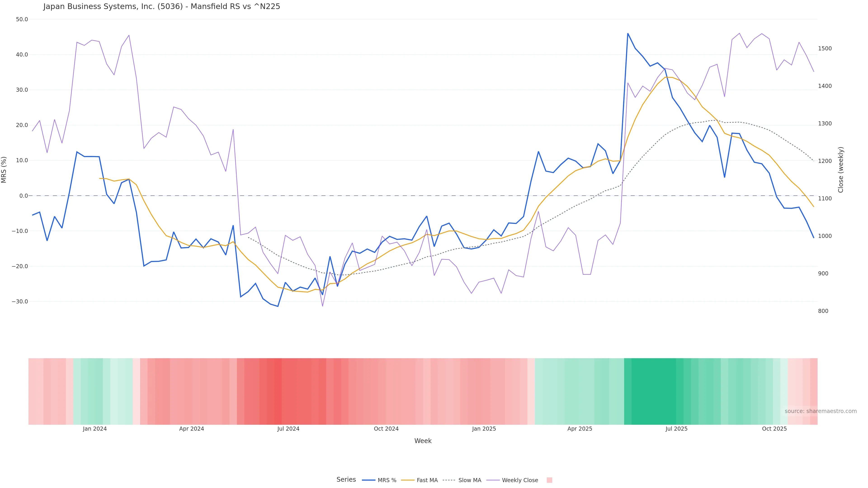
Task: Click the 800 tick on Close axis
Action: (x=823, y=311)
